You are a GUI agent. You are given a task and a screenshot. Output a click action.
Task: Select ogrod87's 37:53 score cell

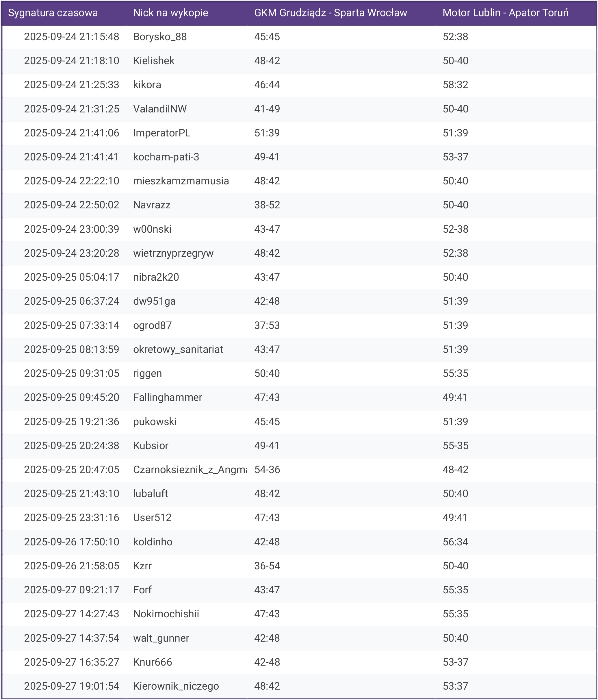pyautogui.click(x=267, y=325)
